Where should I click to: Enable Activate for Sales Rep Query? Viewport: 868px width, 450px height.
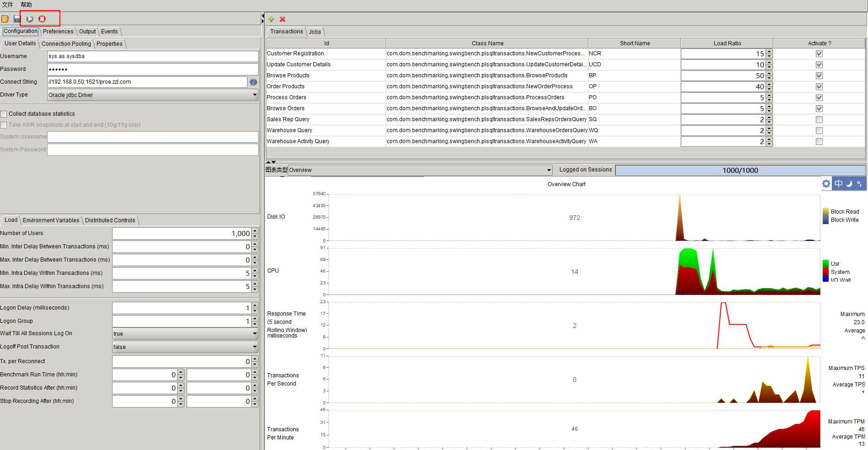point(819,119)
